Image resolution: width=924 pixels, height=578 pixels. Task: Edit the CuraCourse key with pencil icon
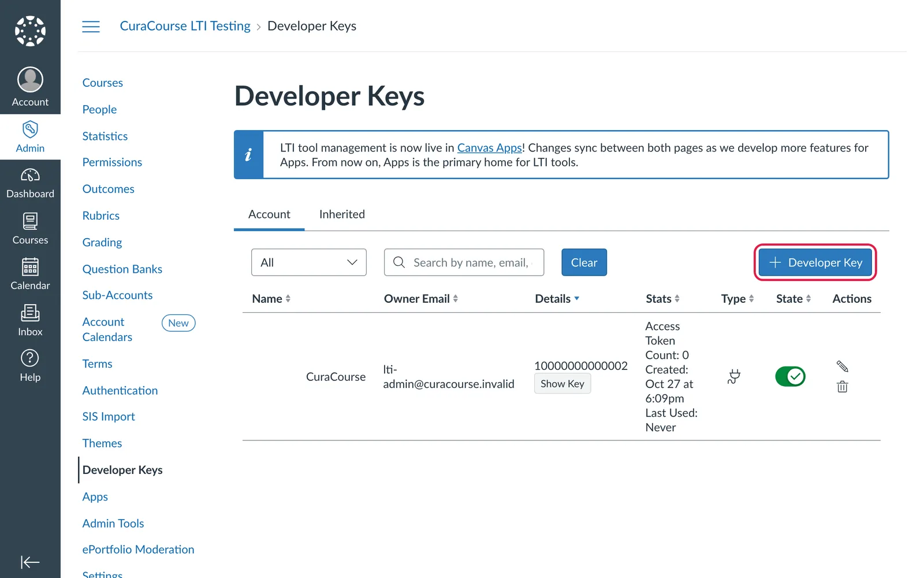click(x=842, y=366)
